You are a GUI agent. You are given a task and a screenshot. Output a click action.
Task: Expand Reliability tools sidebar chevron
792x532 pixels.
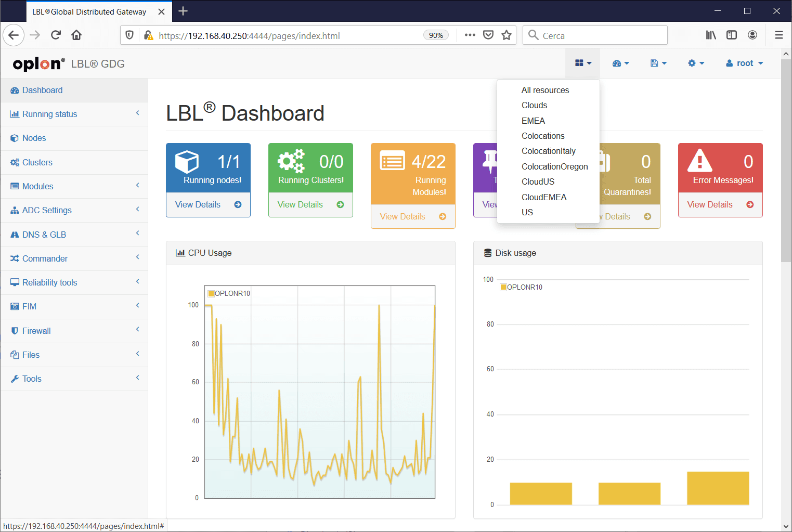point(138,281)
